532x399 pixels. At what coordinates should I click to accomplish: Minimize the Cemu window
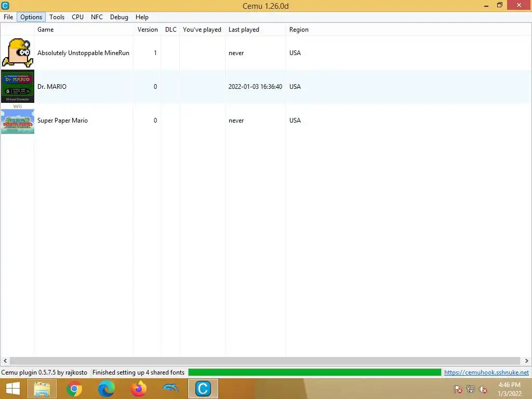pyautogui.click(x=486, y=5)
